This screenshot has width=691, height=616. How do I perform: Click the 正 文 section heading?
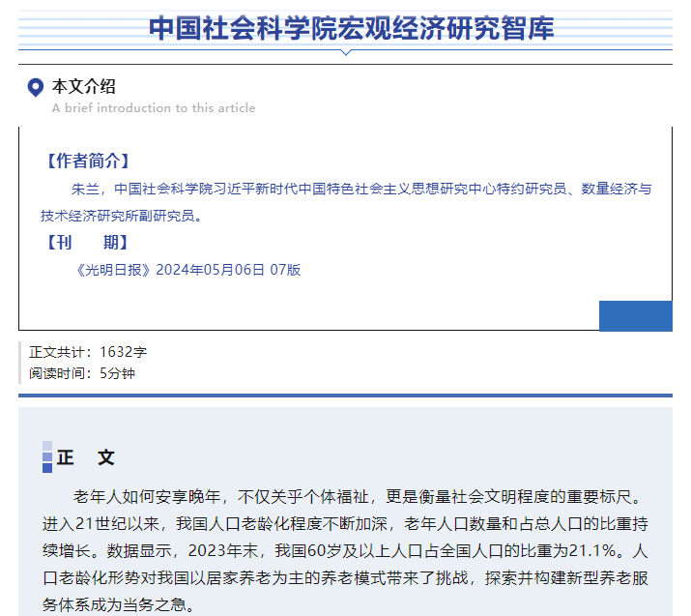coord(85,457)
